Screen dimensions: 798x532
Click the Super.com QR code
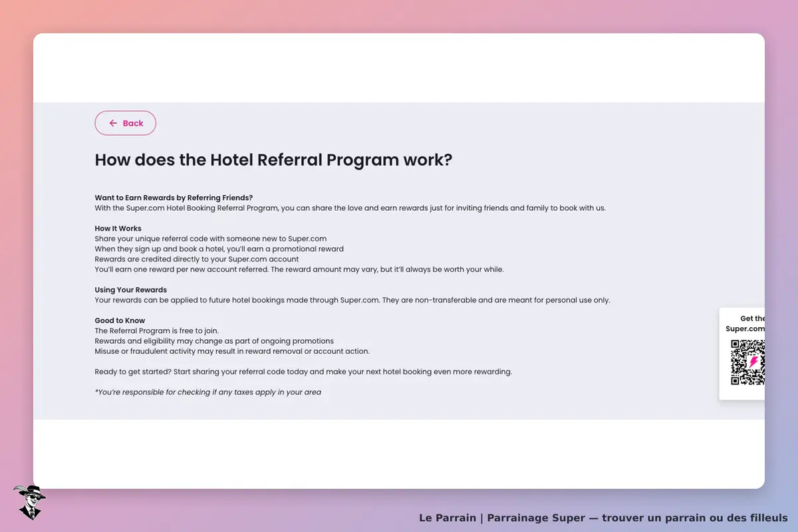click(x=748, y=362)
